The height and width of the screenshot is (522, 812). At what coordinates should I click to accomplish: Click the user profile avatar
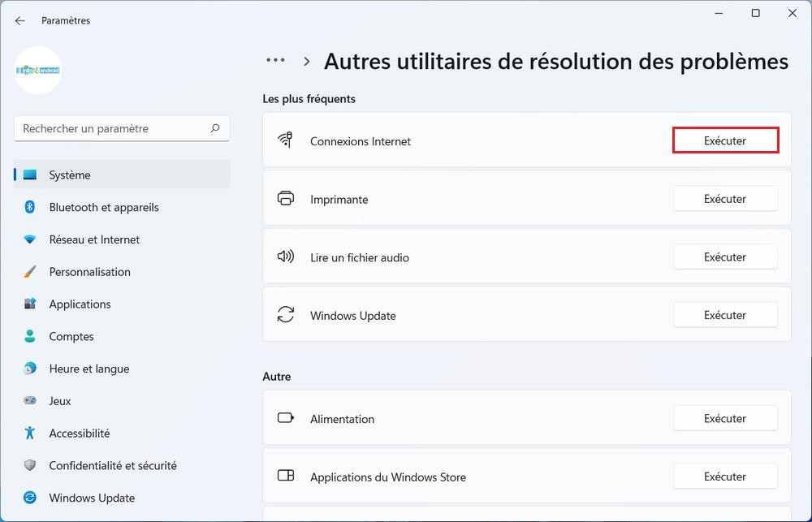[38, 70]
